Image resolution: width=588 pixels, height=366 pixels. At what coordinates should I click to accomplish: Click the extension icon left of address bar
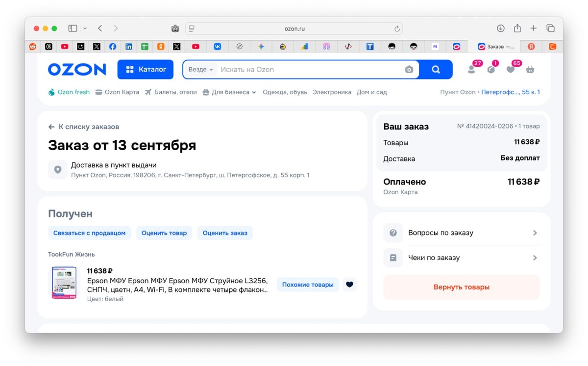tap(175, 28)
